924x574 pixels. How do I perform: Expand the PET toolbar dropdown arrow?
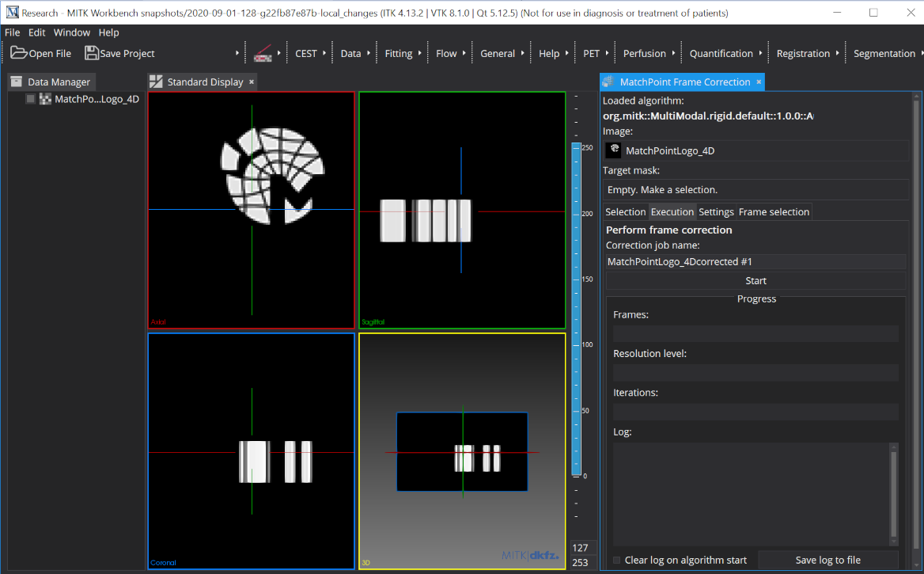click(x=607, y=53)
